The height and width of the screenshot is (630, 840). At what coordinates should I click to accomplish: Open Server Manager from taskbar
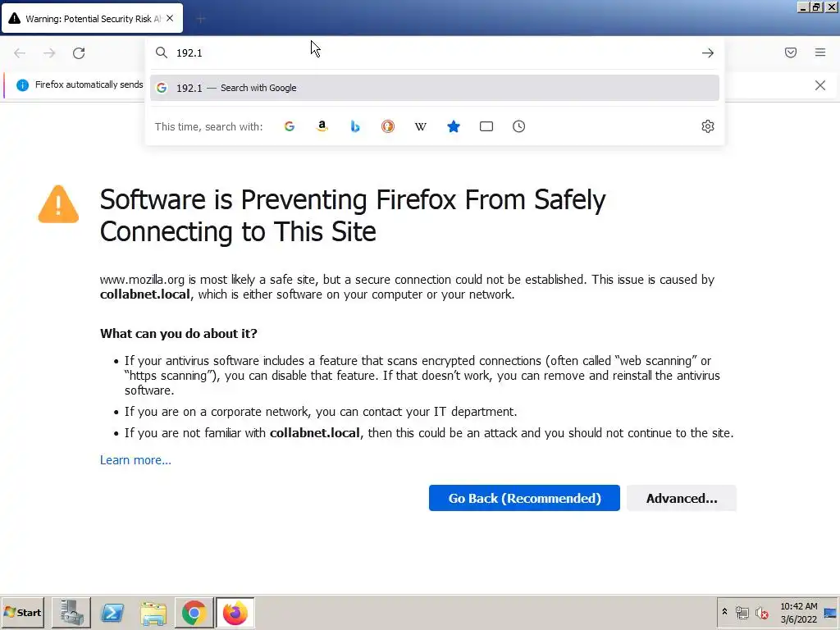click(x=71, y=613)
